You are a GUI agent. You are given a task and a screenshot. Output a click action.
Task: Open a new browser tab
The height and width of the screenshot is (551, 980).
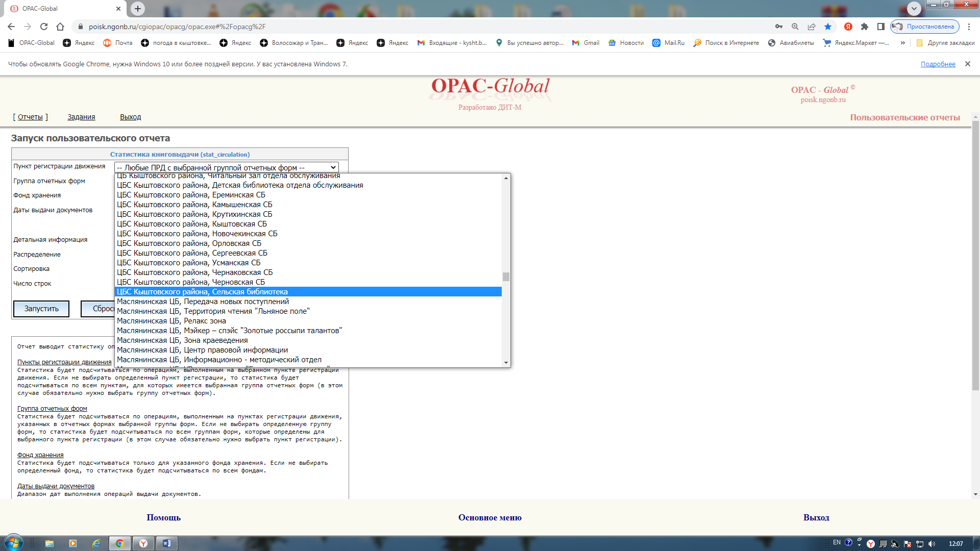pos(138,8)
